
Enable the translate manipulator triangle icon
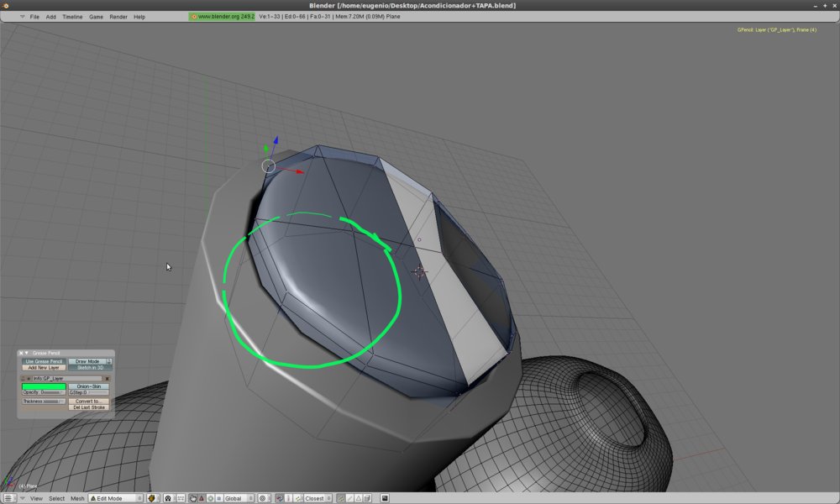[x=202, y=498]
